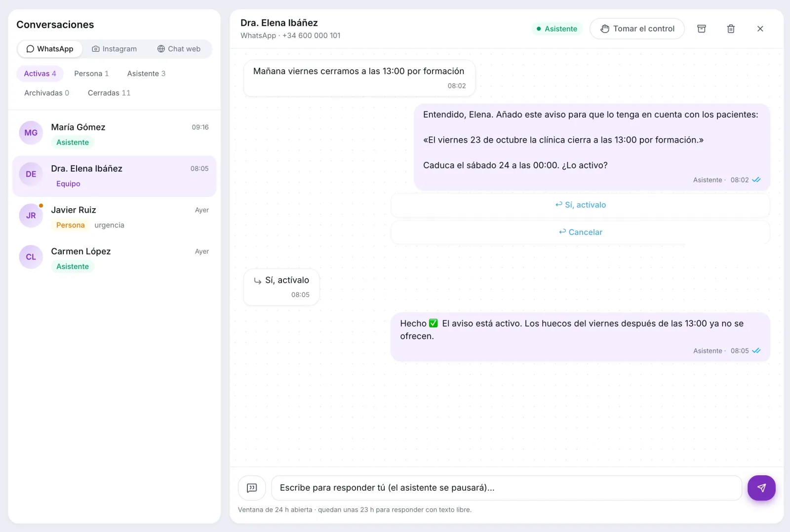Filter by Persona 1 conversations
Screen dimensions: 790x532
click(91, 74)
